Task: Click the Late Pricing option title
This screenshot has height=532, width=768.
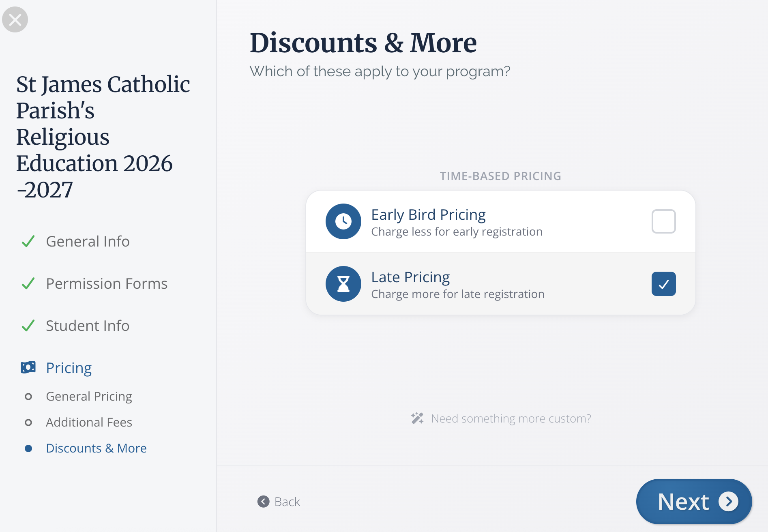Action: (410, 277)
